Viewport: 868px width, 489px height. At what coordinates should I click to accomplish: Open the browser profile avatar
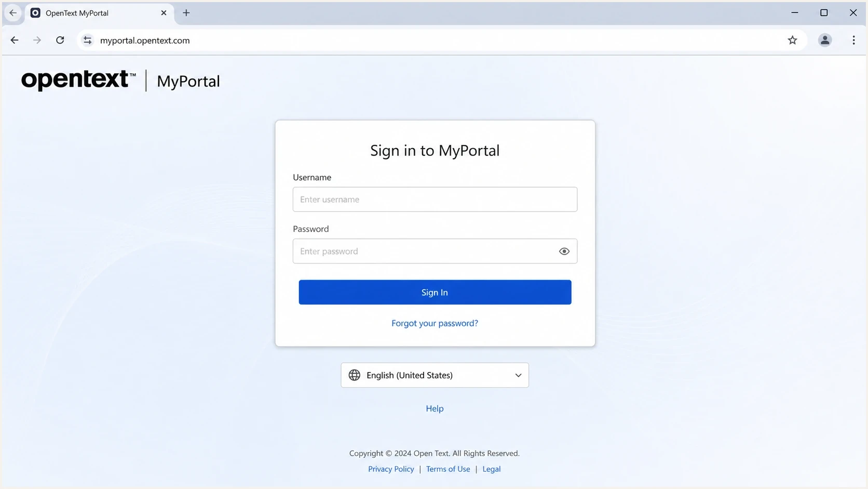coord(825,40)
